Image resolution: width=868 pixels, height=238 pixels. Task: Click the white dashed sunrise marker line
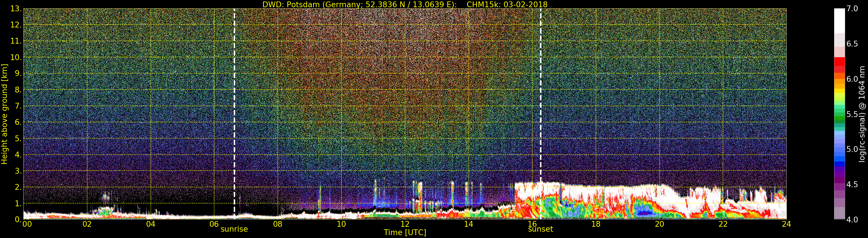pos(234,114)
